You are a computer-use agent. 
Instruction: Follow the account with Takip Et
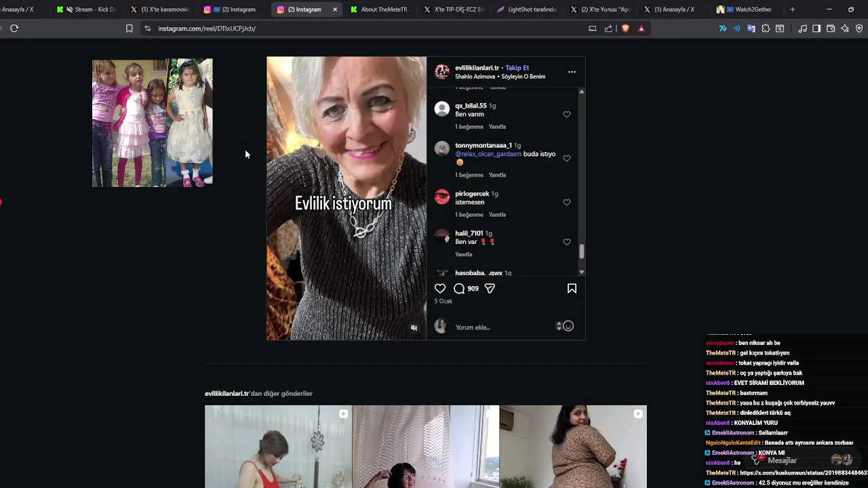click(x=517, y=68)
